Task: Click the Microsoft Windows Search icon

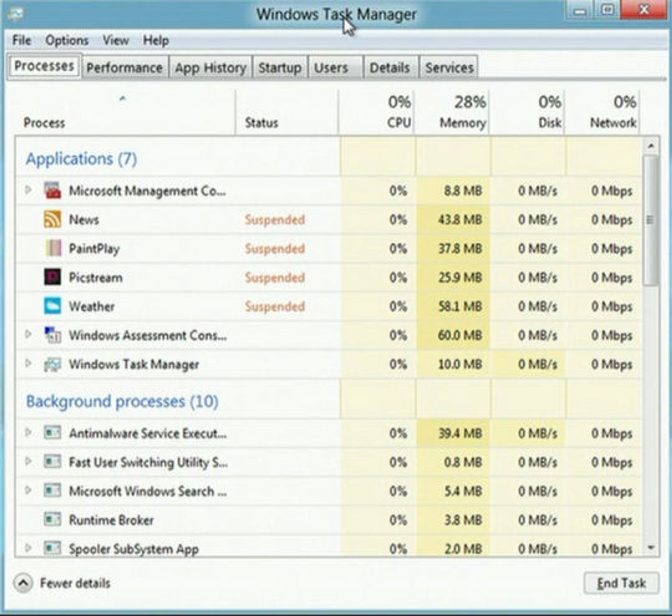Action: (53, 490)
